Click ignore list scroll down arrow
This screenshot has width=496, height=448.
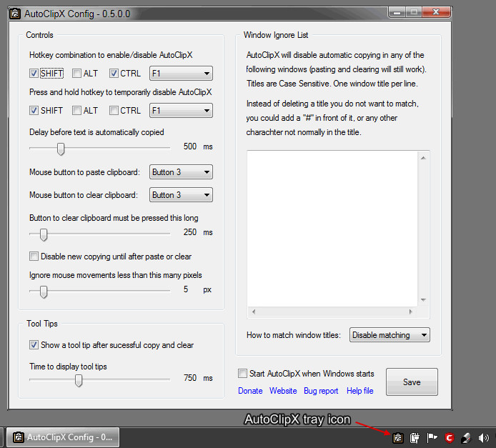423,299
